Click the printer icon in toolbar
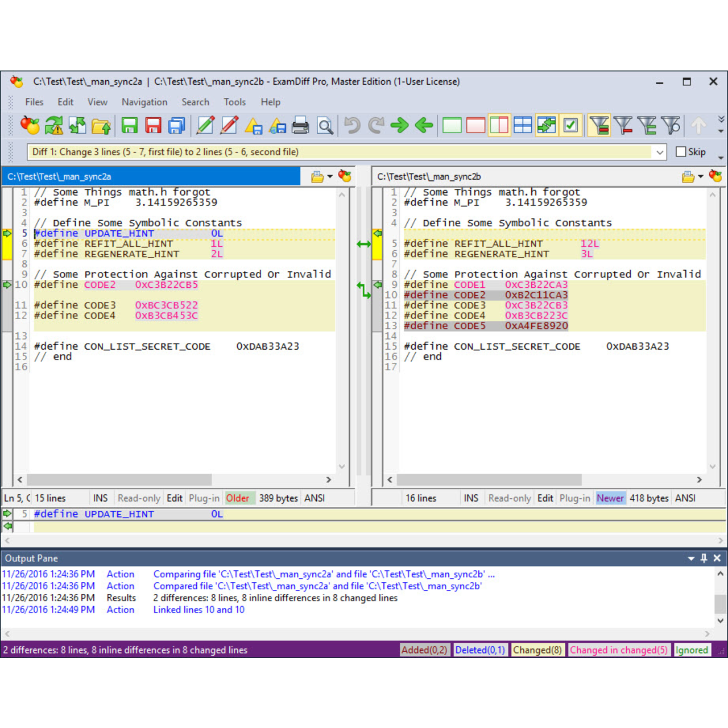Viewport: 728px width, 728px height. tap(300, 125)
